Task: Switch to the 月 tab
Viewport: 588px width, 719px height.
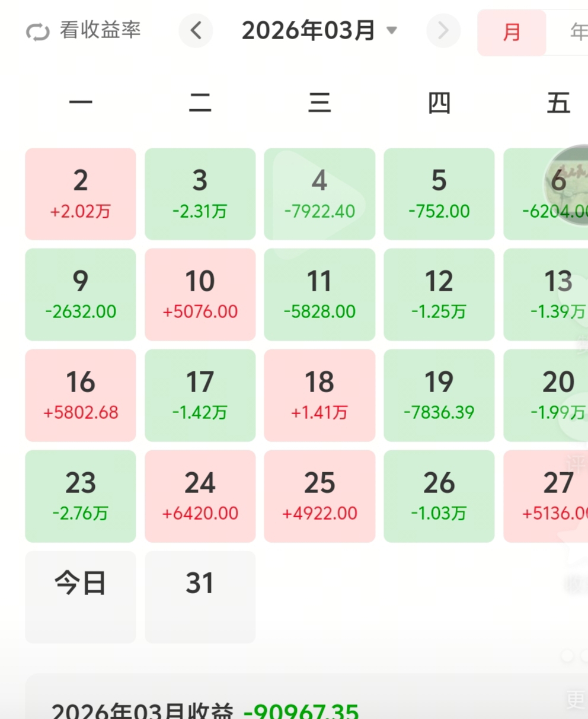Action: [x=511, y=32]
